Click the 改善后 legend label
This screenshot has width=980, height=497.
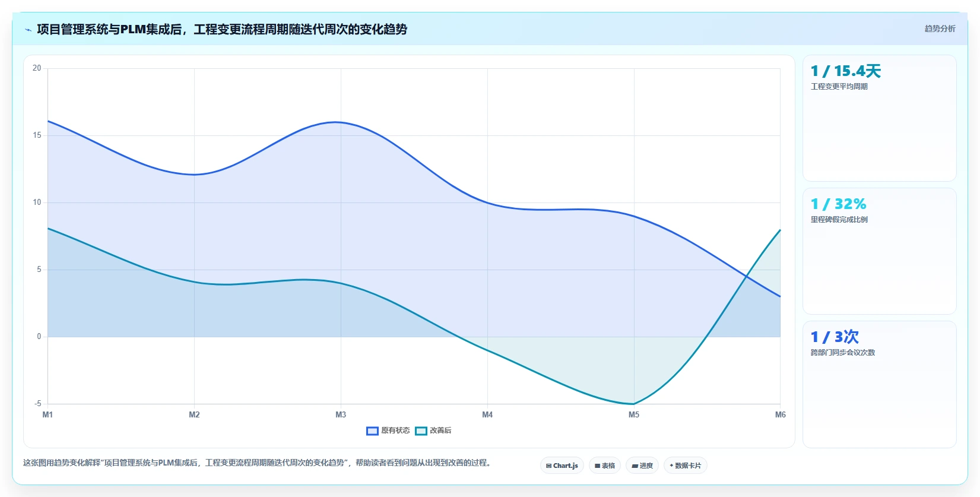coord(440,430)
